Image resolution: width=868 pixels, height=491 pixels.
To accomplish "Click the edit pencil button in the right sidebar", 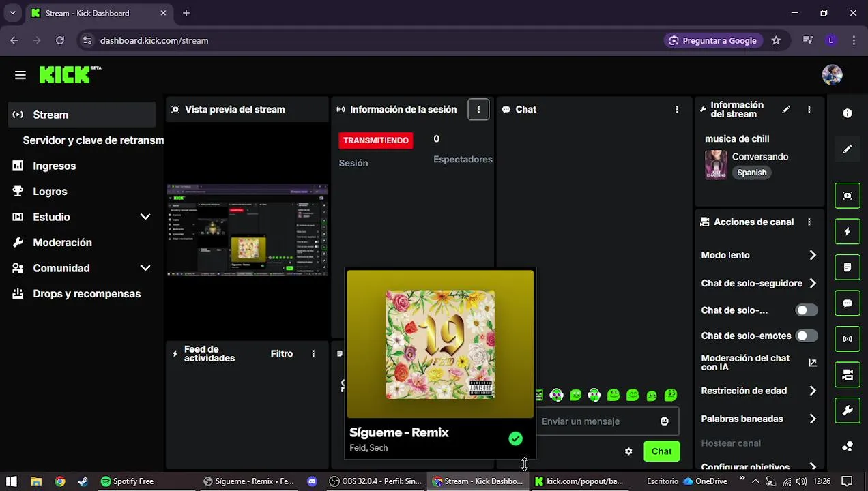I will pyautogui.click(x=848, y=149).
